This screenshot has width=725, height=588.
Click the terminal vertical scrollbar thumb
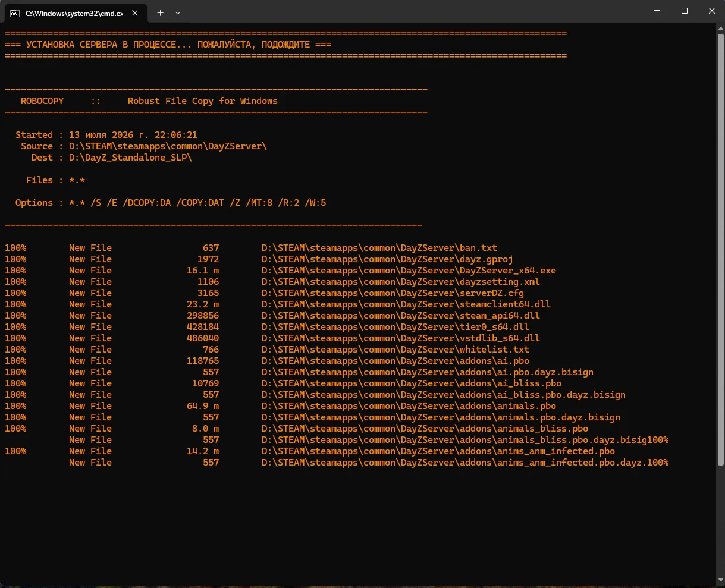tap(721, 249)
